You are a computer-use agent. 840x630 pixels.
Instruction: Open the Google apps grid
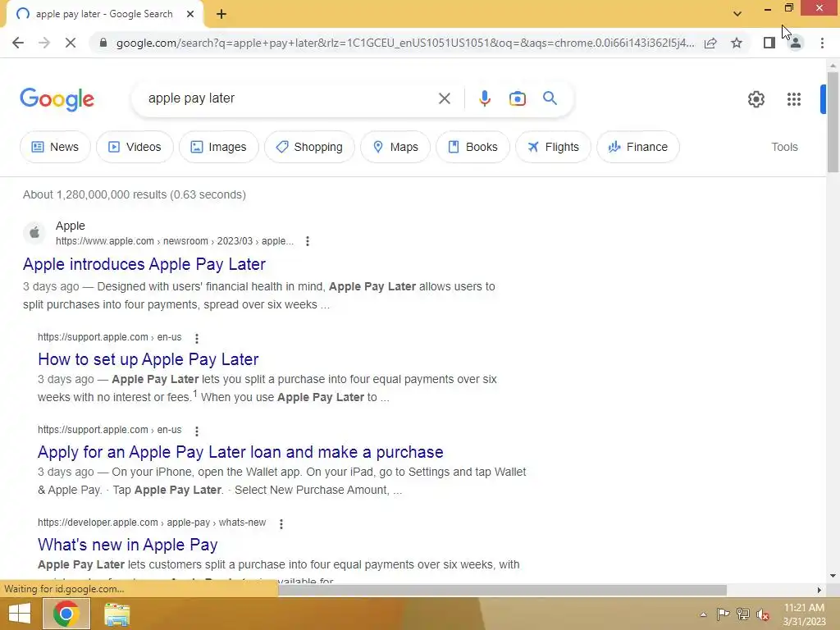794,99
